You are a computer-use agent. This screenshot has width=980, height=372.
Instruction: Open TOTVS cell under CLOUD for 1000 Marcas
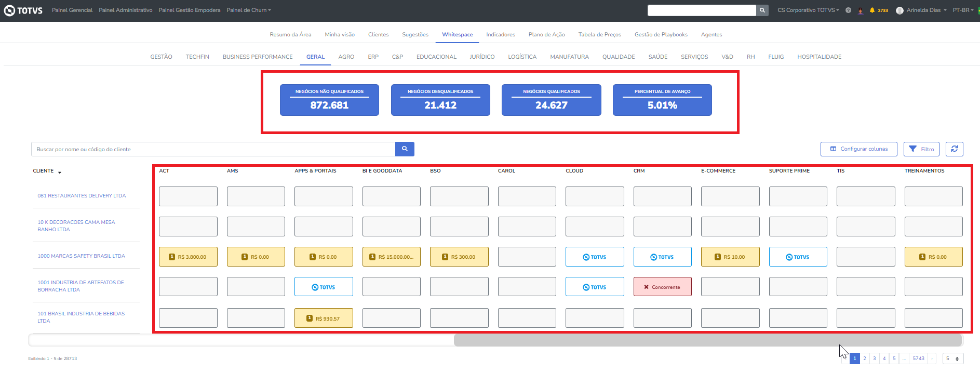point(595,257)
